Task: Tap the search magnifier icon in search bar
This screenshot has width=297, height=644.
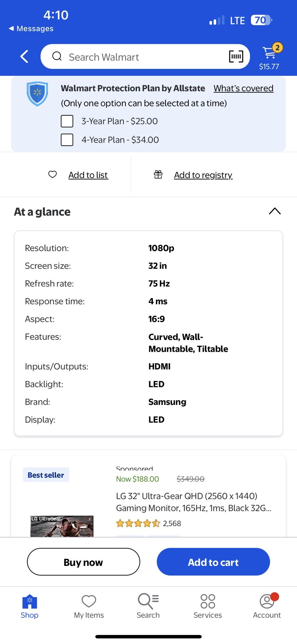Action: pyautogui.click(x=57, y=56)
